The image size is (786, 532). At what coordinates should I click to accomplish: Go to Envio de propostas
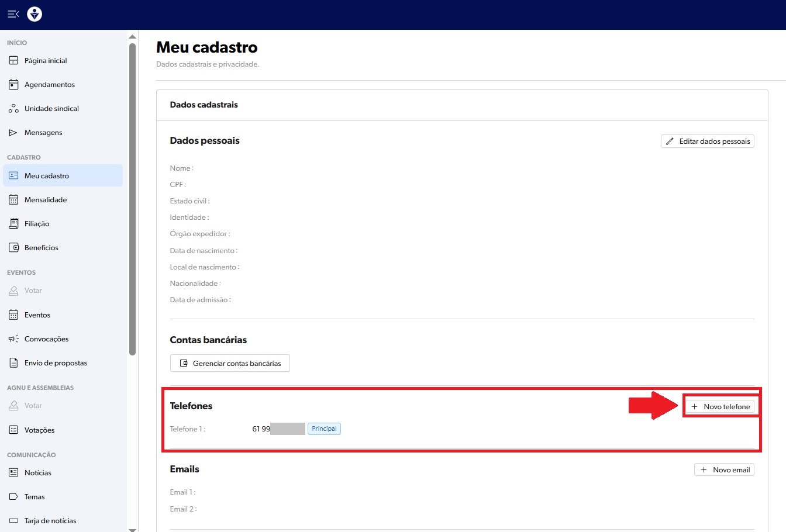pyautogui.click(x=56, y=363)
